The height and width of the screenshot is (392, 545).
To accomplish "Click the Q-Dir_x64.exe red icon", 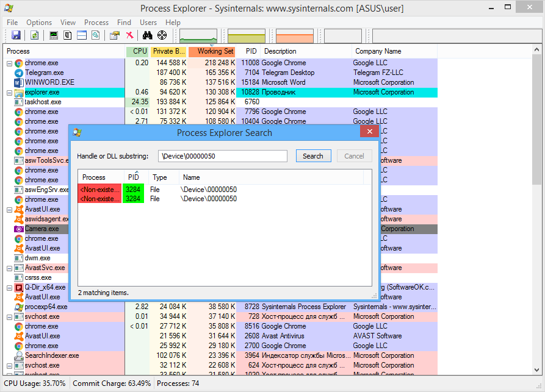I will 19,287.
